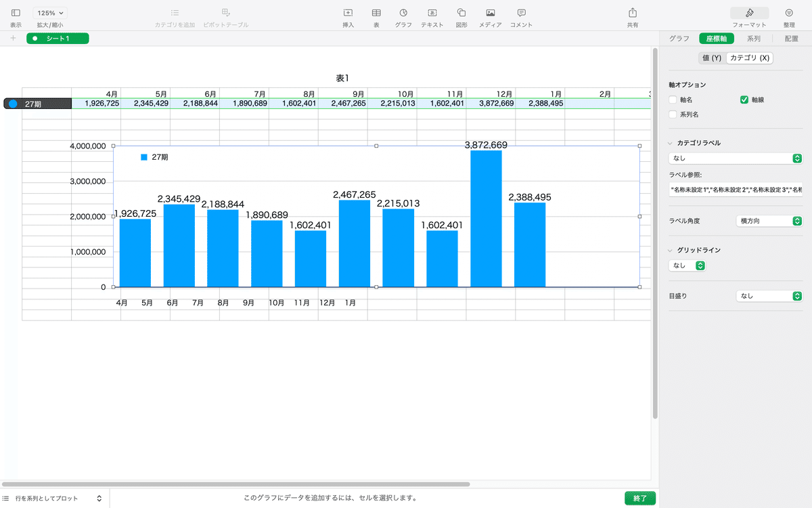Open the ラベル角度 横方向 dropdown
This screenshot has height=508, width=812.
[769, 221]
